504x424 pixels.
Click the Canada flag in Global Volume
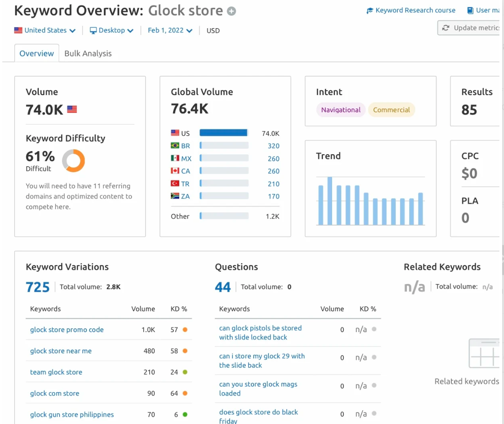(x=175, y=171)
